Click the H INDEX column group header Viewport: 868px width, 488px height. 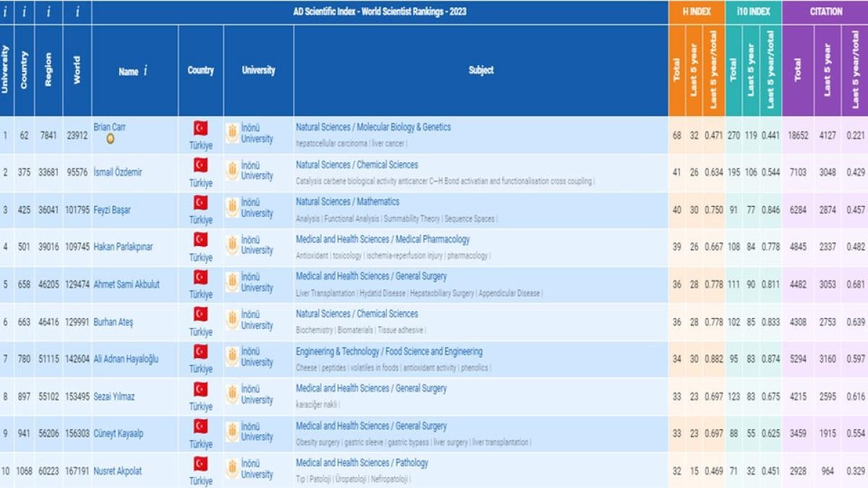click(x=697, y=12)
